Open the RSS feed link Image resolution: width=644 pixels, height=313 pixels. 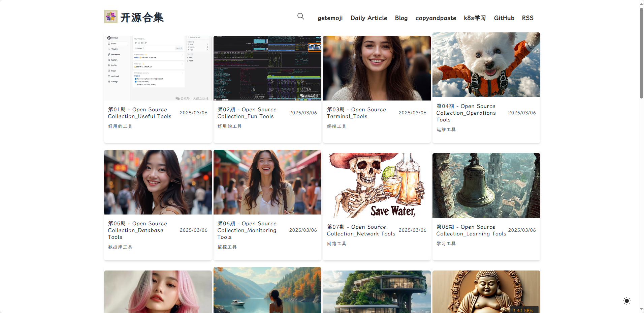tap(527, 18)
